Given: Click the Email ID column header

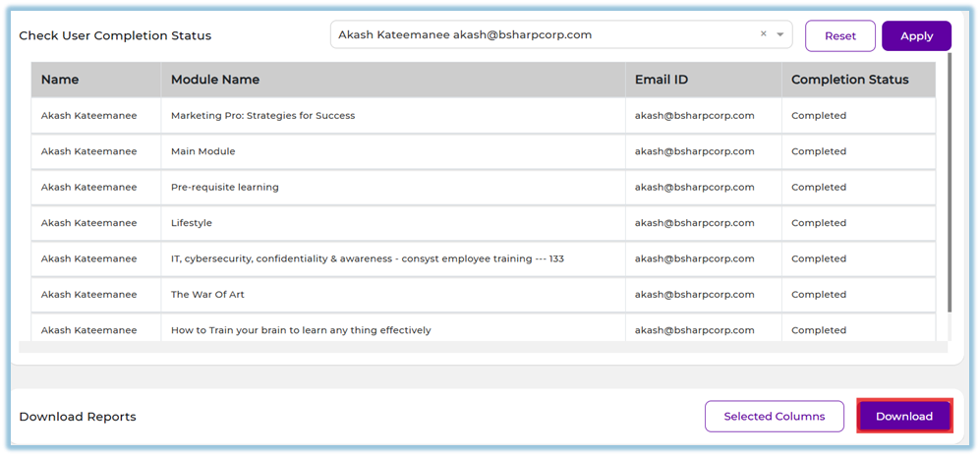Looking at the screenshot, I should [662, 80].
